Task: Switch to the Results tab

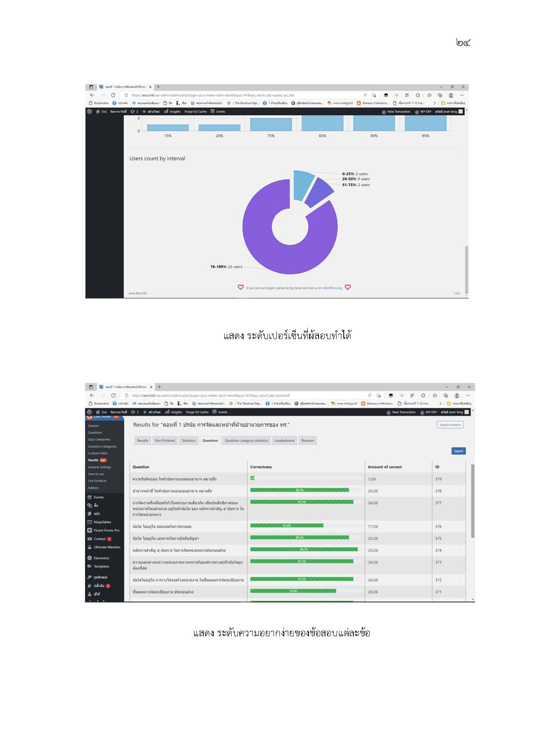Action: click(x=143, y=440)
